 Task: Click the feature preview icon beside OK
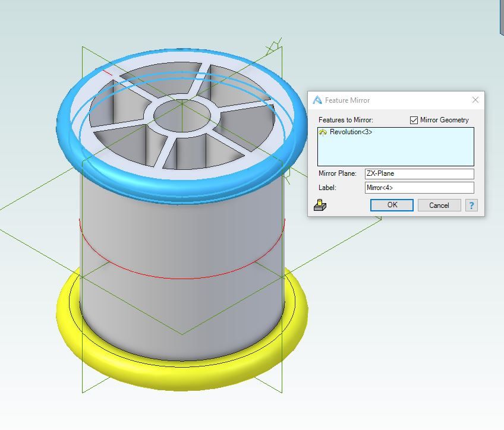click(x=320, y=205)
